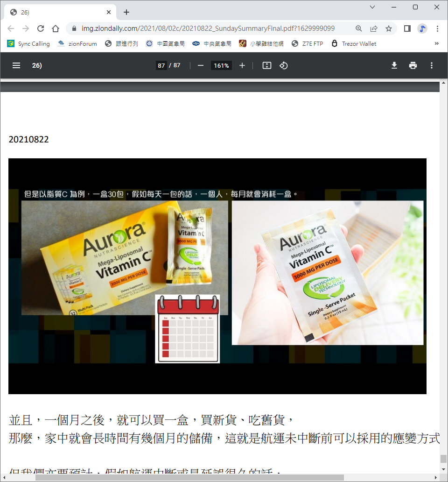
Task: Open the zionForum bookmark
Action: (x=77, y=43)
